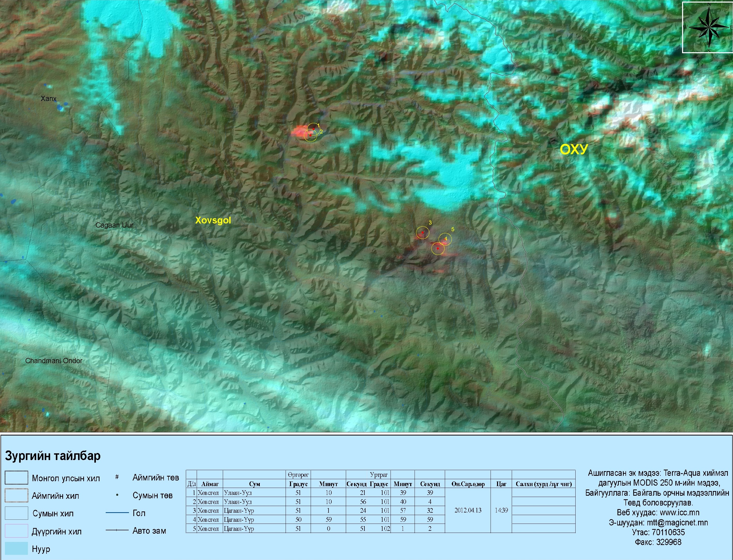This screenshot has height=560, width=733.
Task: Click fire hotspot circle labeled 3
Action: (423, 233)
